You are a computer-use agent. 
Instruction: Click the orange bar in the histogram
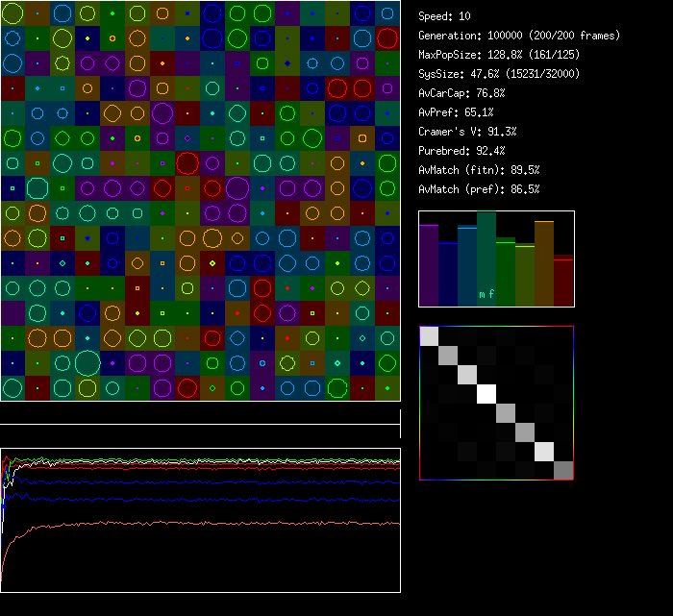(x=544, y=264)
